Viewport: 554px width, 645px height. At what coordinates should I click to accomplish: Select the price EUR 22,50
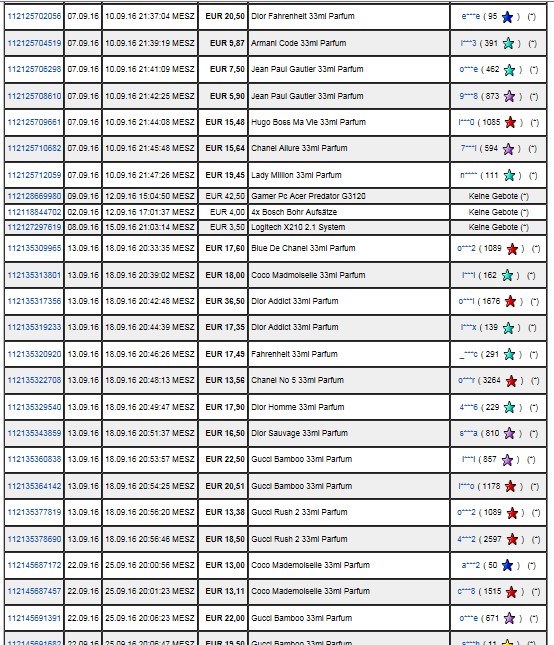[225, 459]
